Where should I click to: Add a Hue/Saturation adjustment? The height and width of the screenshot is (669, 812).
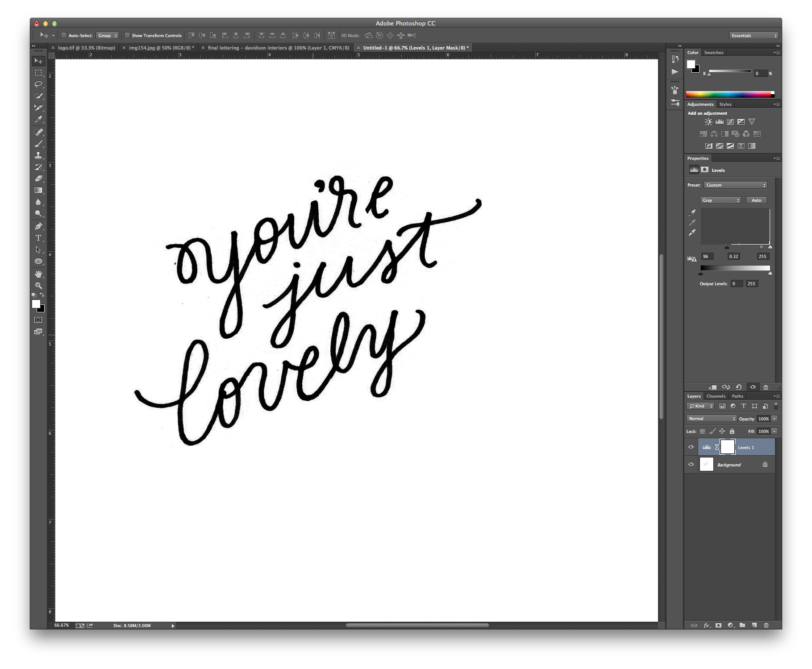pos(704,134)
